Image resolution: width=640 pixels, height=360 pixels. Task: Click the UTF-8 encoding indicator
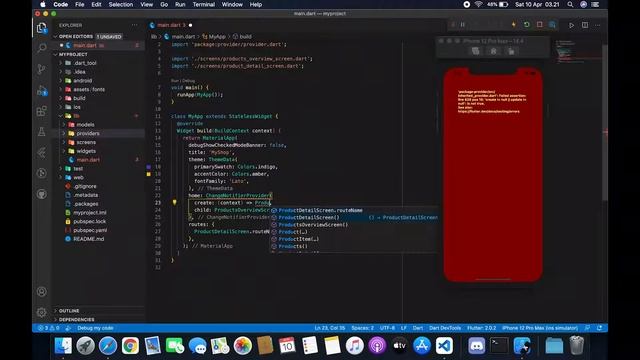click(x=387, y=328)
